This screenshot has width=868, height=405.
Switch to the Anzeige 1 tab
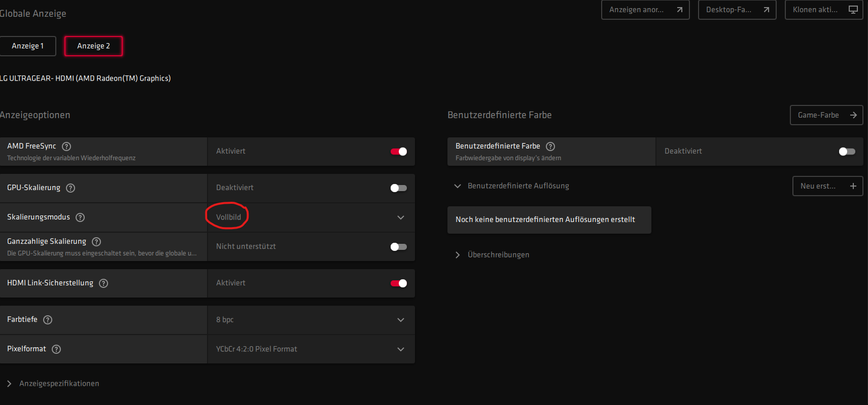pos(28,46)
